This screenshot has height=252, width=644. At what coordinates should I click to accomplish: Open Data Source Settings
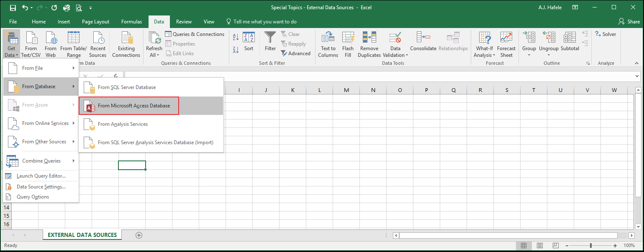(41, 187)
